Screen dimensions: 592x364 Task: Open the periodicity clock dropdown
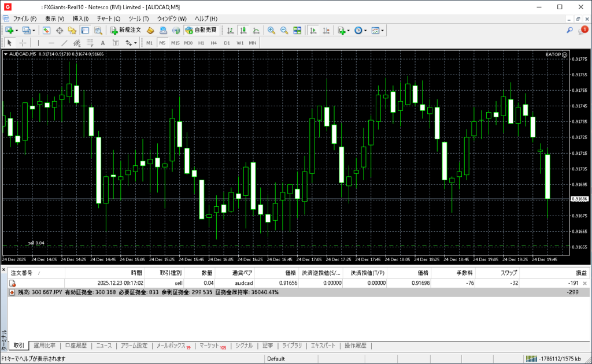360,30
